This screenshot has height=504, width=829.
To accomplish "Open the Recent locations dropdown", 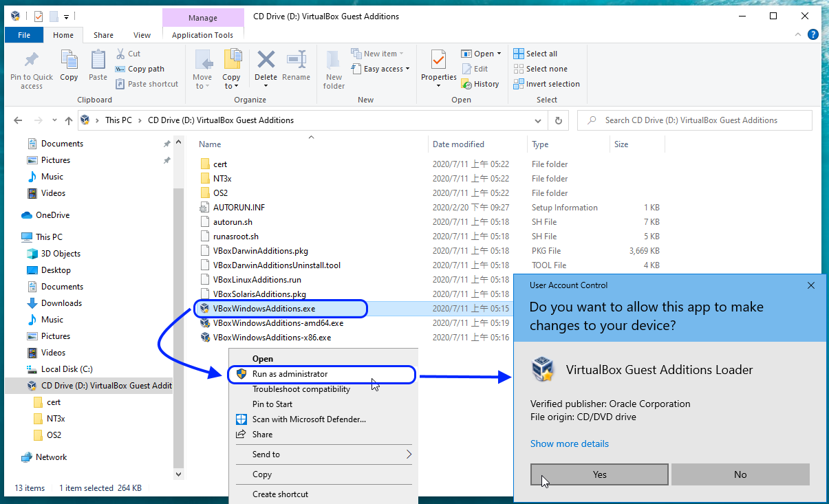I will pyautogui.click(x=54, y=120).
